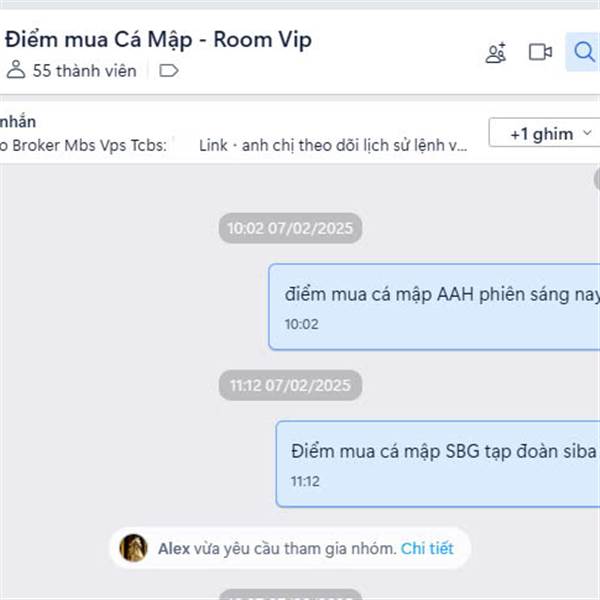Expand the +1 ghim dropdown
This screenshot has width=600, height=600.
545,132
